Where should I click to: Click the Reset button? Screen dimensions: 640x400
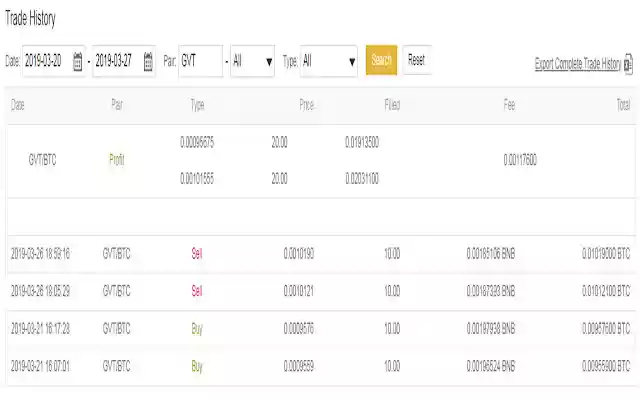[x=417, y=60]
